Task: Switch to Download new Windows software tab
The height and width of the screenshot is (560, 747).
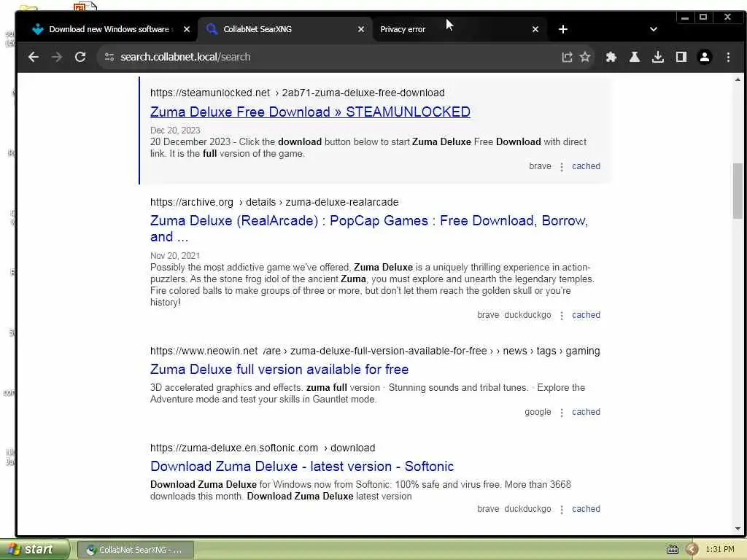Action: [x=109, y=29]
